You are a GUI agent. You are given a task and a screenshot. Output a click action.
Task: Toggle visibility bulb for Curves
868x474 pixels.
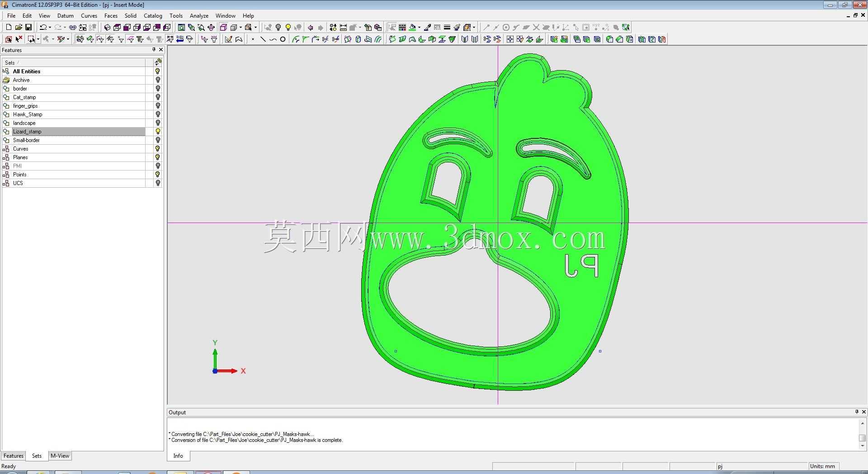click(158, 149)
